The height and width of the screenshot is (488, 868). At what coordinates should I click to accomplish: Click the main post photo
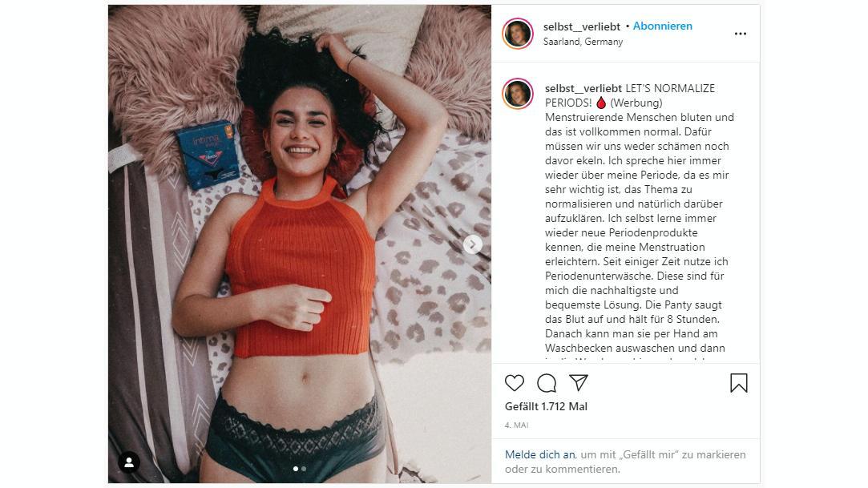click(300, 244)
